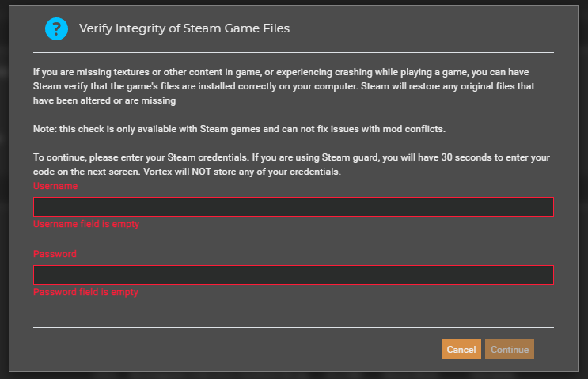Click the divider line above the Cancel button

(x=294, y=327)
